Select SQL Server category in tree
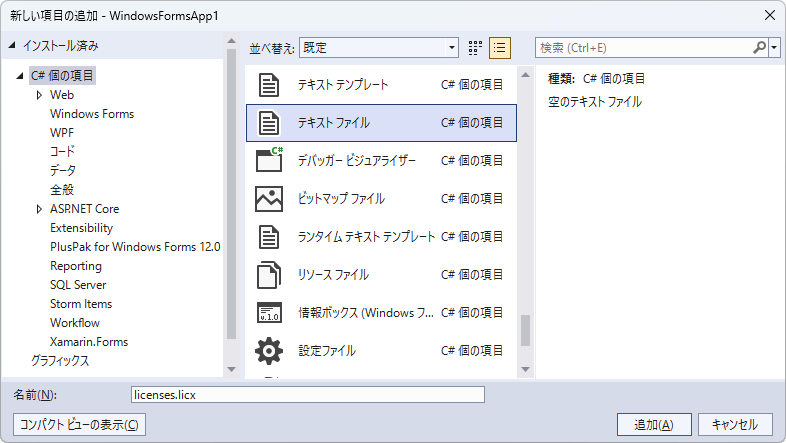The width and height of the screenshot is (786, 443). 78,285
